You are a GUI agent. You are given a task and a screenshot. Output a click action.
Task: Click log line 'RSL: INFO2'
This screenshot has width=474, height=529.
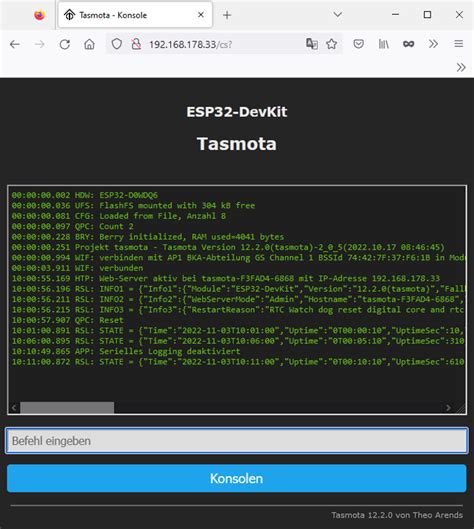(239, 299)
